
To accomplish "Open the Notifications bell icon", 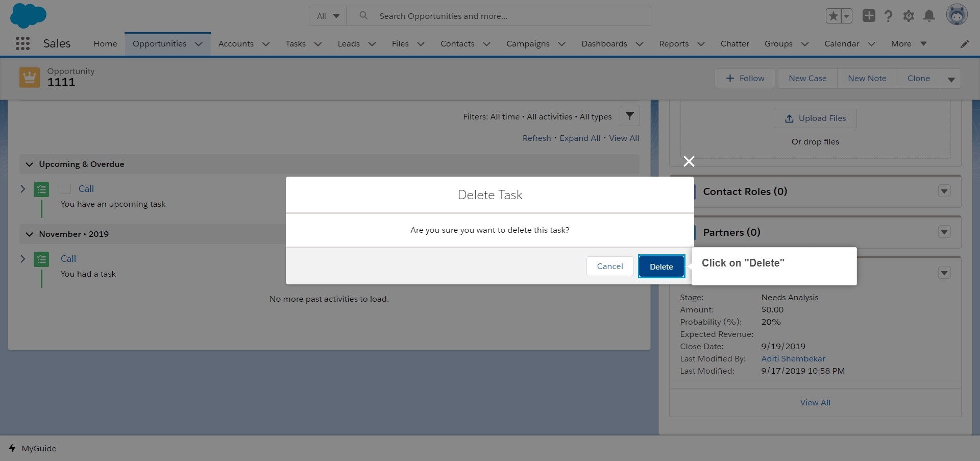I will click(929, 16).
